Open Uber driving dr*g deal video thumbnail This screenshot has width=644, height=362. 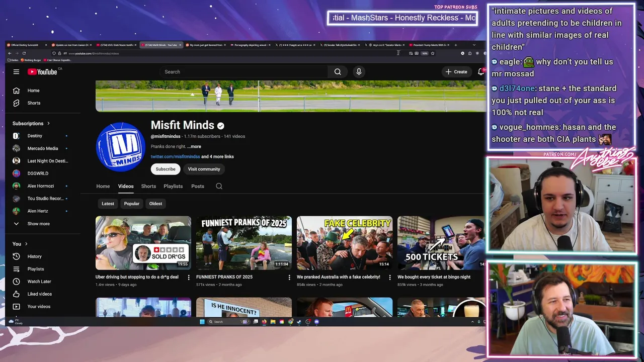pyautogui.click(x=143, y=243)
